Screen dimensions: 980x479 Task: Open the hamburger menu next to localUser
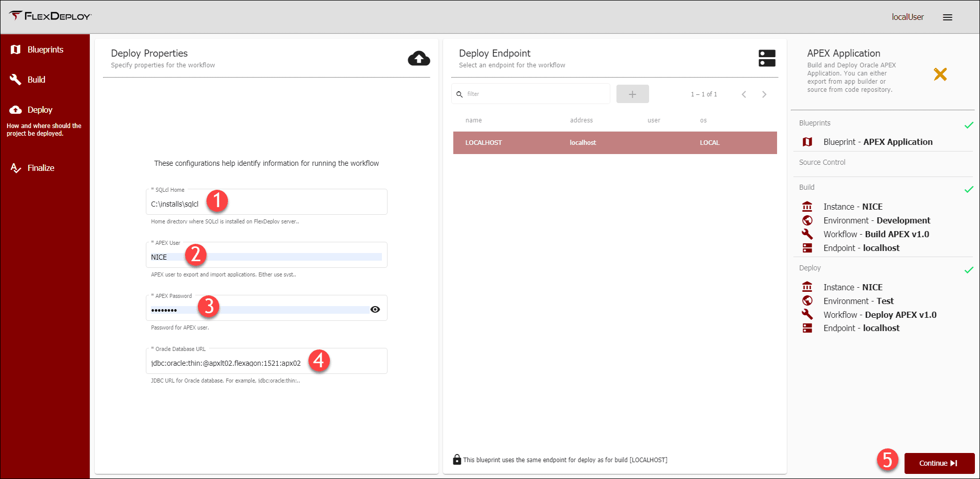(x=947, y=17)
